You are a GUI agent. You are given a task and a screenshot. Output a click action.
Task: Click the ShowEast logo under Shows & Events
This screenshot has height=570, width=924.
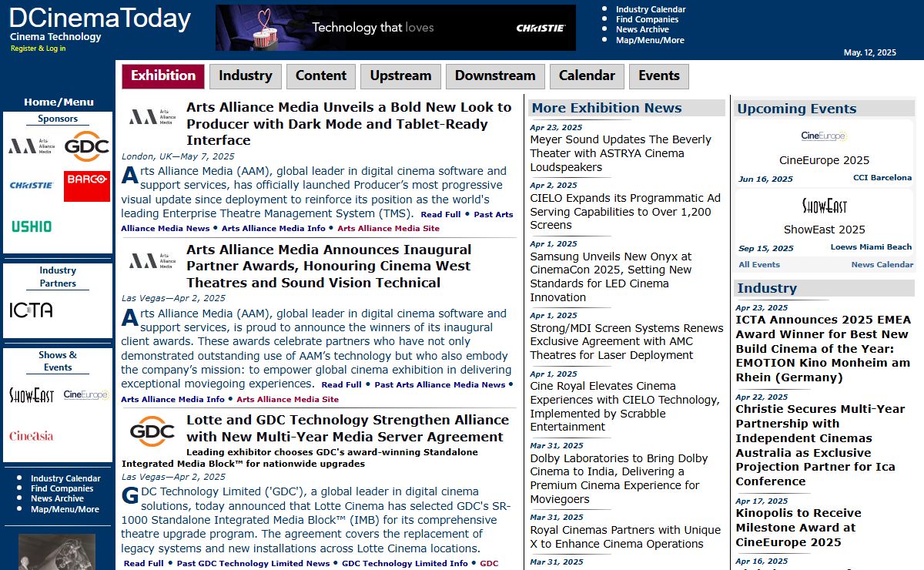32,395
